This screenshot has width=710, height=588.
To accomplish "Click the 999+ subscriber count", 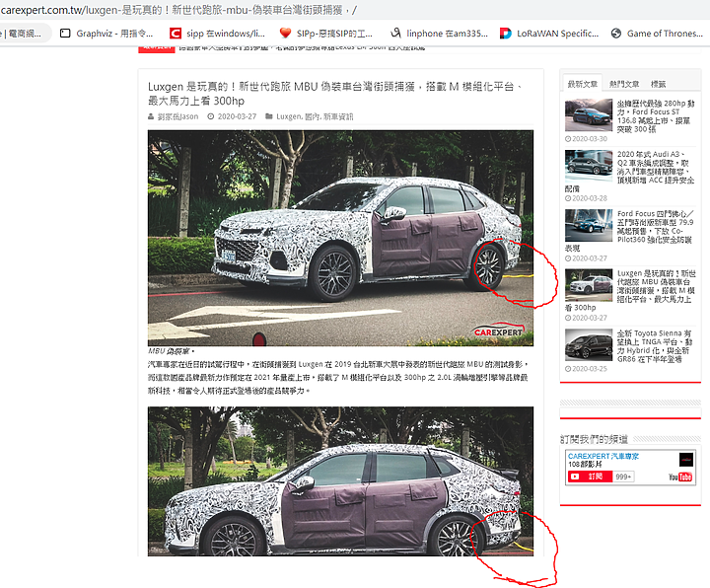I will coord(623,477).
